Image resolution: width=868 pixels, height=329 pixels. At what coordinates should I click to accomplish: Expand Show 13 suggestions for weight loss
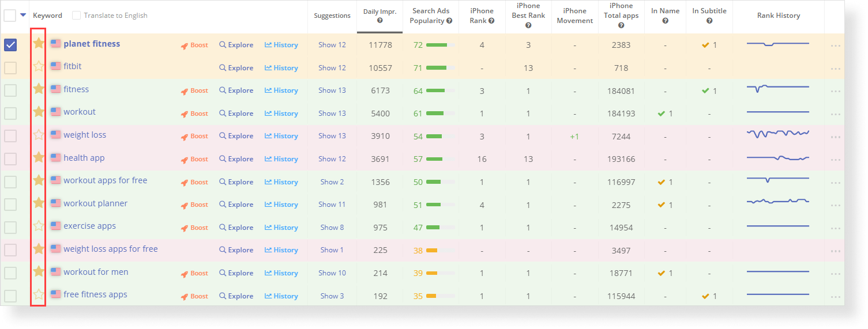tap(332, 136)
